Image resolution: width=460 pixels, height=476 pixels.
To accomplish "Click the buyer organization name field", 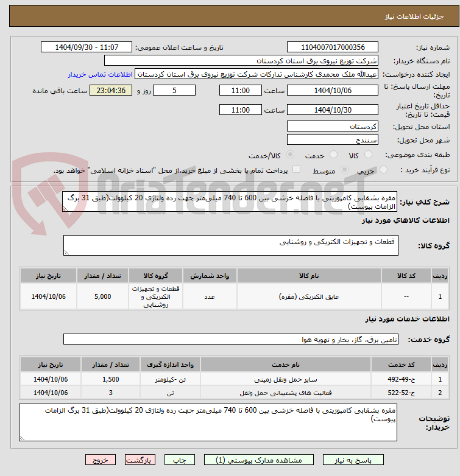I will [241, 61].
